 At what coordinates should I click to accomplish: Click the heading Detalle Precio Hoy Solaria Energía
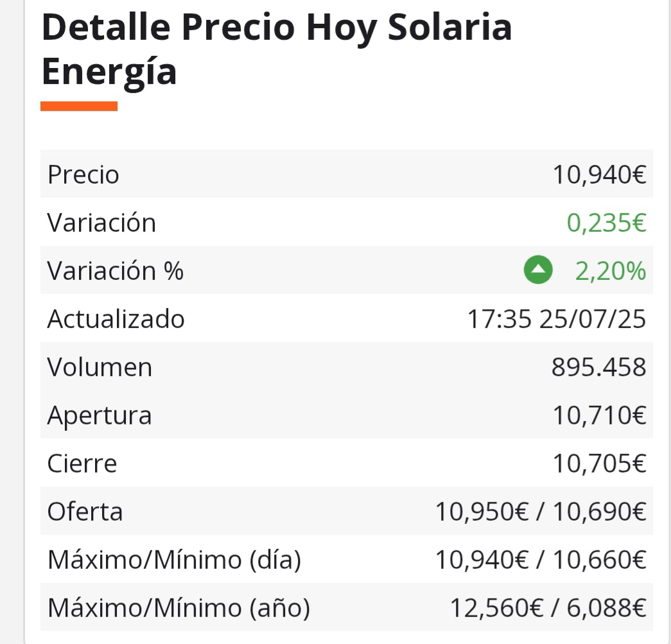277,49
